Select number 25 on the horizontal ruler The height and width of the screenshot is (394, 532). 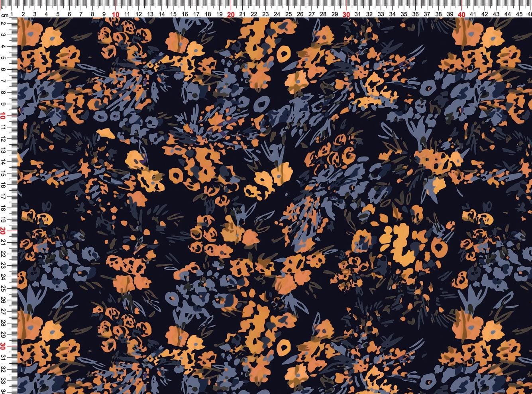tap(289, 14)
